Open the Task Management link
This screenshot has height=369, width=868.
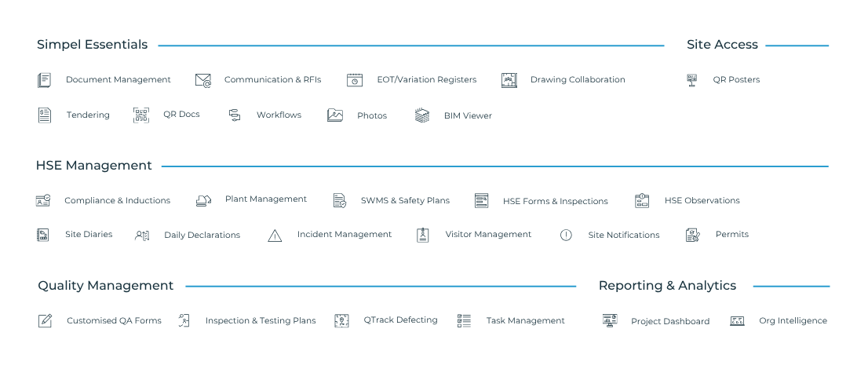pos(525,321)
